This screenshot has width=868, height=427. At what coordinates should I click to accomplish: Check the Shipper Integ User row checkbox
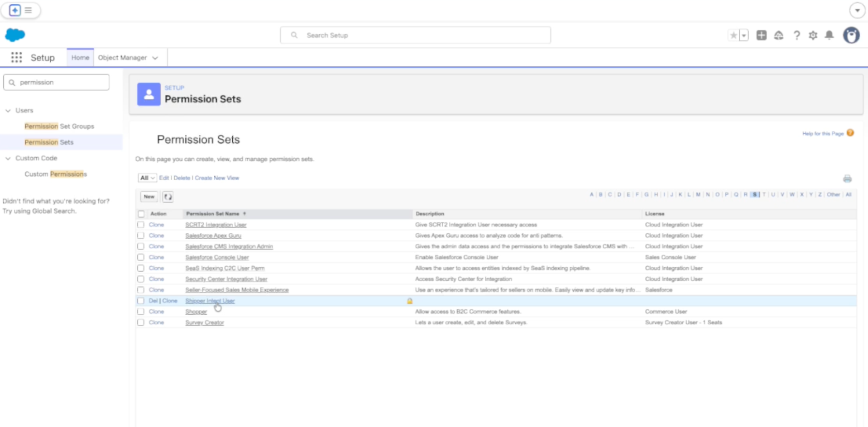(x=141, y=301)
